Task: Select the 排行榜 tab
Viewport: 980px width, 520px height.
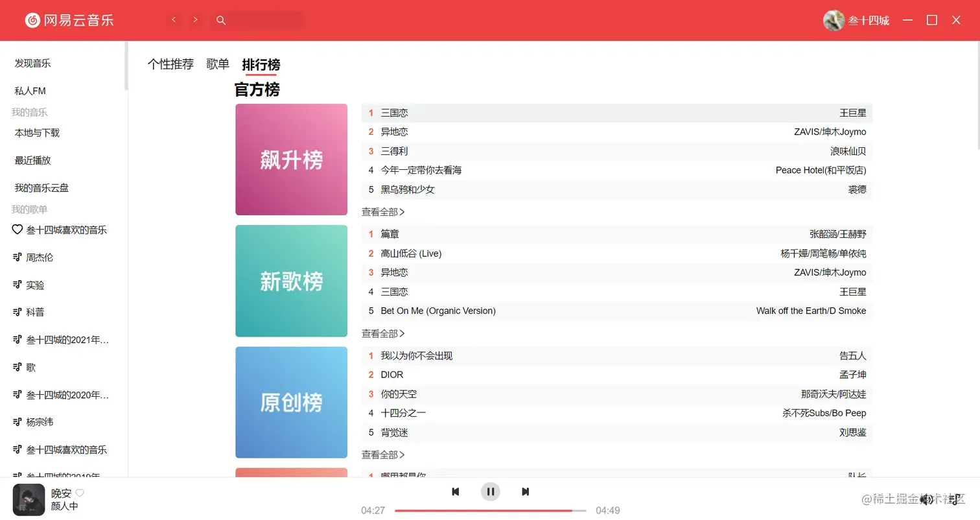Action: pos(261,65)
